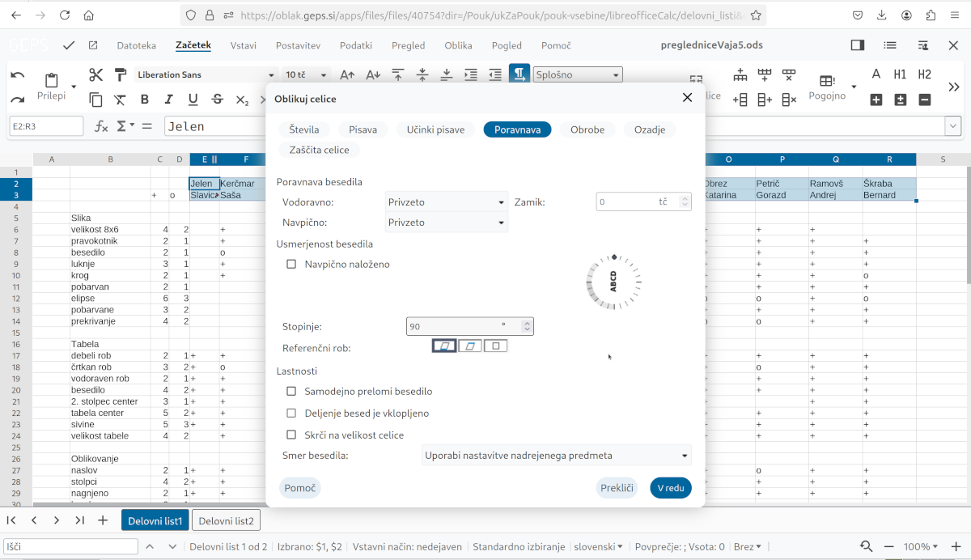Check Samodejno prelomi besedilo option

[291, 391]
